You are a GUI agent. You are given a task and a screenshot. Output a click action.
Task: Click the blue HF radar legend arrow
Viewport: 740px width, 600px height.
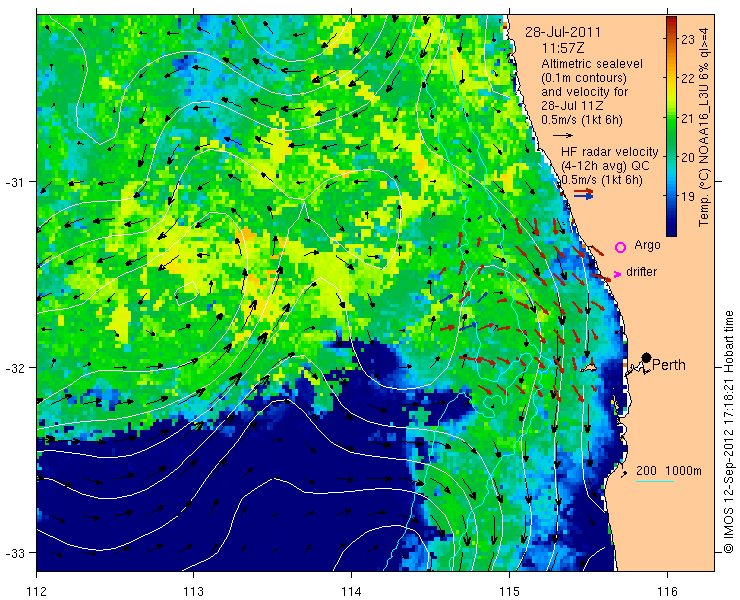(x=583, y=196)
